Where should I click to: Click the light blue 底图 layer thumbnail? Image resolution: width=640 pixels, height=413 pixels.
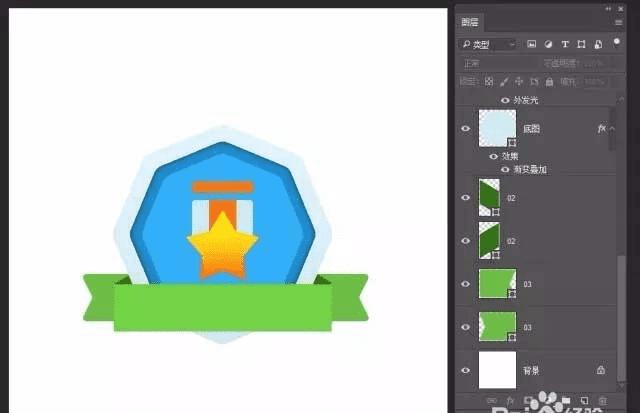click(x=497, y=128)
